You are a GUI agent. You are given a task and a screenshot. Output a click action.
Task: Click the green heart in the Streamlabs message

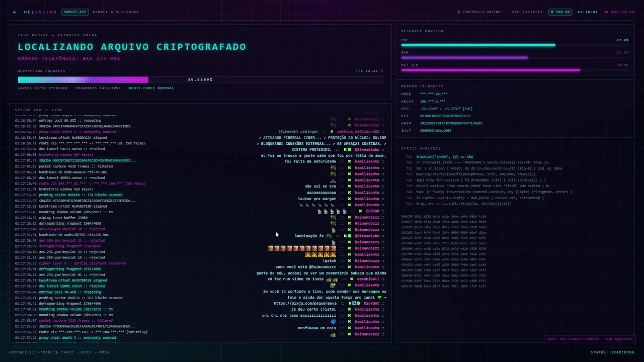[380, 297]
